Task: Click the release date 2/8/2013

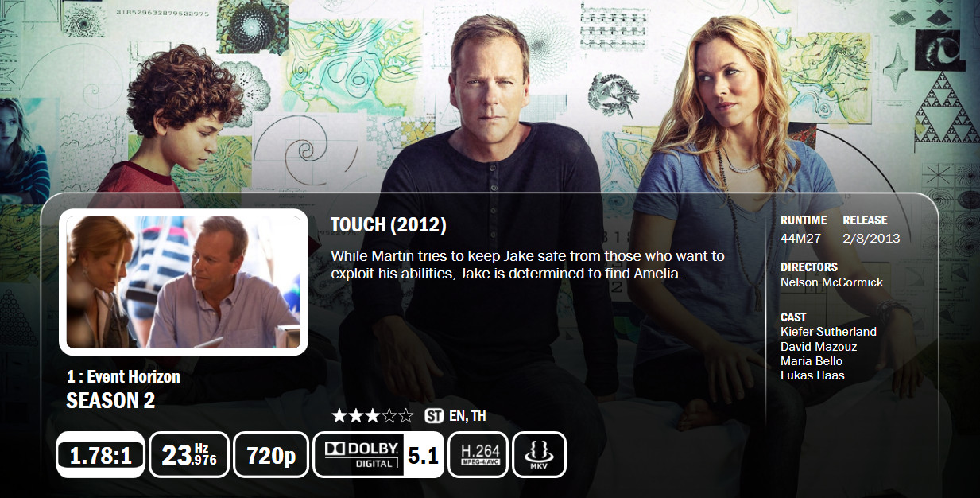Action: click(871, 239)
